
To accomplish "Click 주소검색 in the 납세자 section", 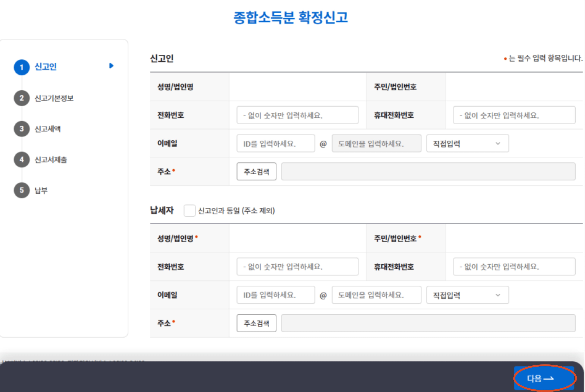I will click(x=256, y=323).
